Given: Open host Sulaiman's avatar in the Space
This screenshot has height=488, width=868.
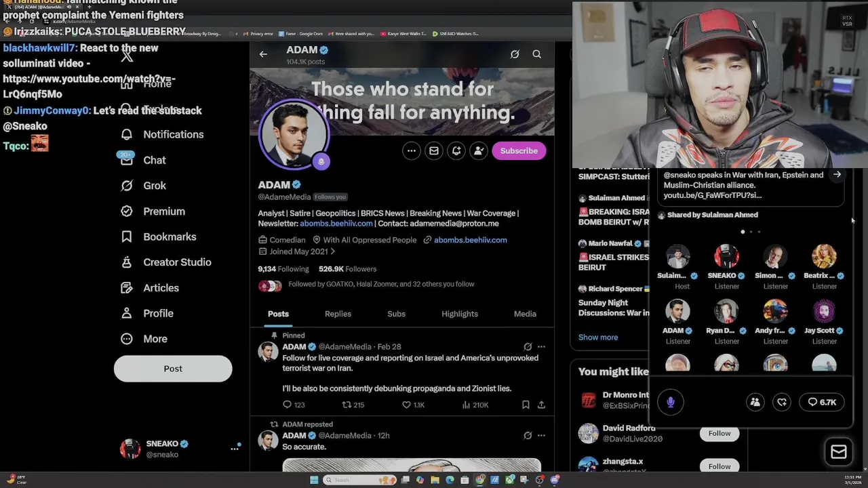Looking at the screenshot, I should point(677,256).
